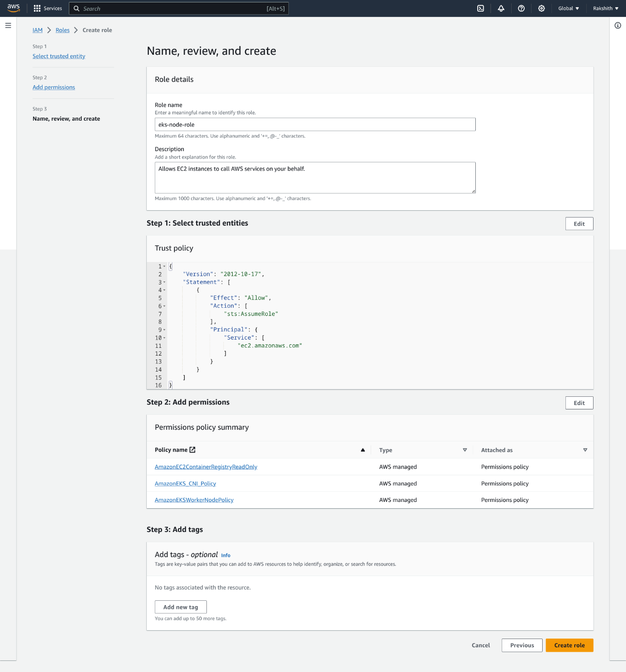
Task: Select the "sts:AssumeRole" line in trust policy
Action: tap(251, 314)
